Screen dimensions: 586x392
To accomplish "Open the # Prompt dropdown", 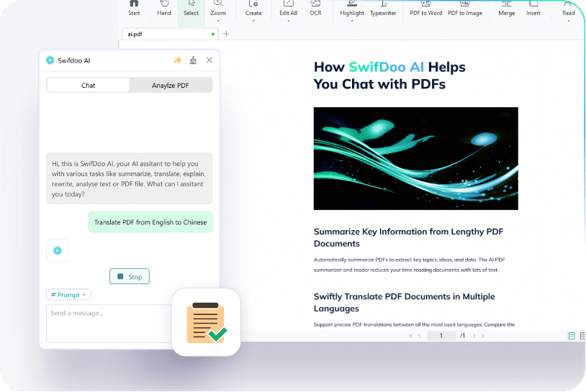I will coord(69,295).
